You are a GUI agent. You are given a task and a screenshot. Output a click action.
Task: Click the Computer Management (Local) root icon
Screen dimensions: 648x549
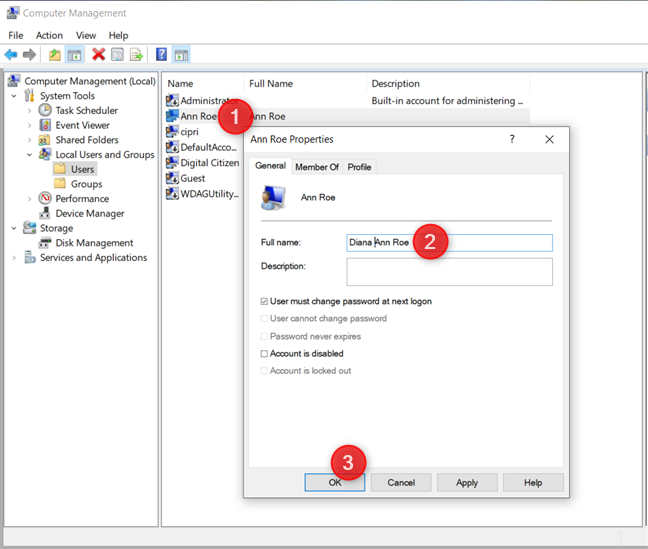tap(14, 81)
